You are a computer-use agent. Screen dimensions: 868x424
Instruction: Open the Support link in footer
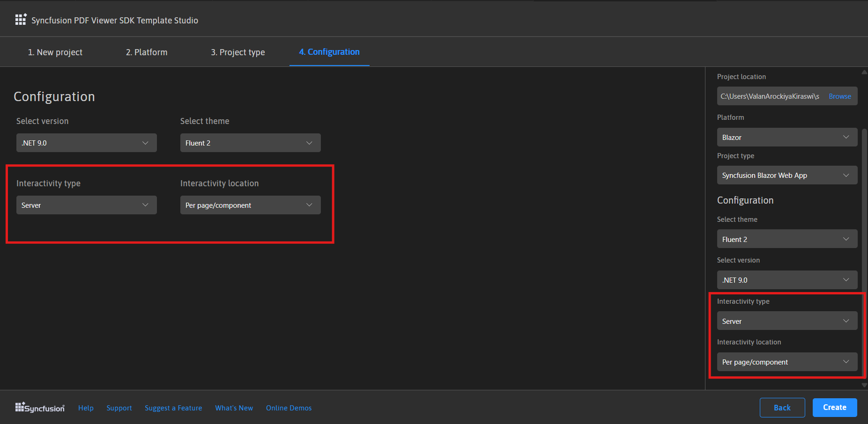[119, 408]
